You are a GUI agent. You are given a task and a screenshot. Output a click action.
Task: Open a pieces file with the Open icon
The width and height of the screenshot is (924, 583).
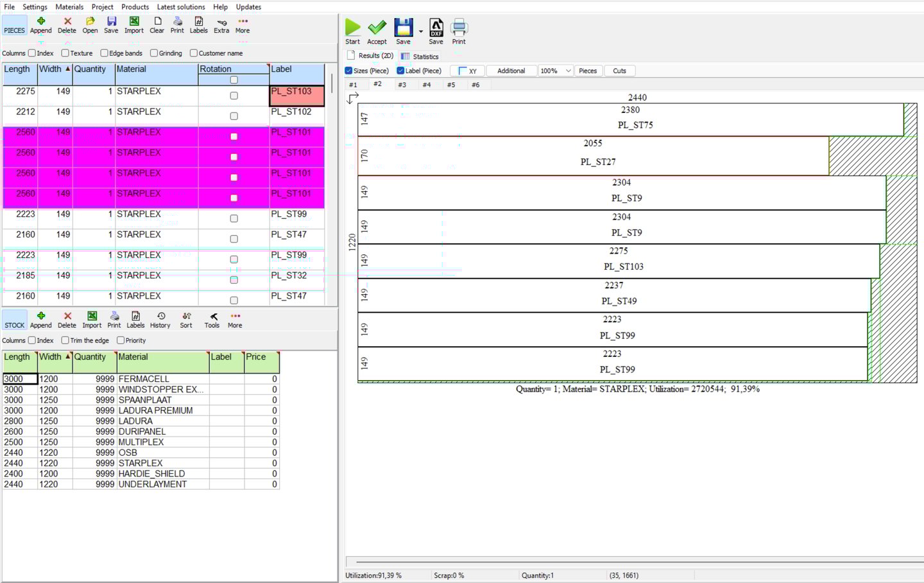pyautogui.click(x=90, y=25)
